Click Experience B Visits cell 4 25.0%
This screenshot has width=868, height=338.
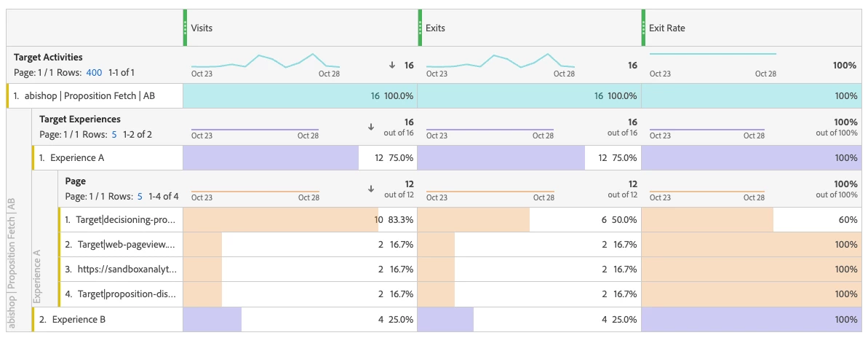300,320
